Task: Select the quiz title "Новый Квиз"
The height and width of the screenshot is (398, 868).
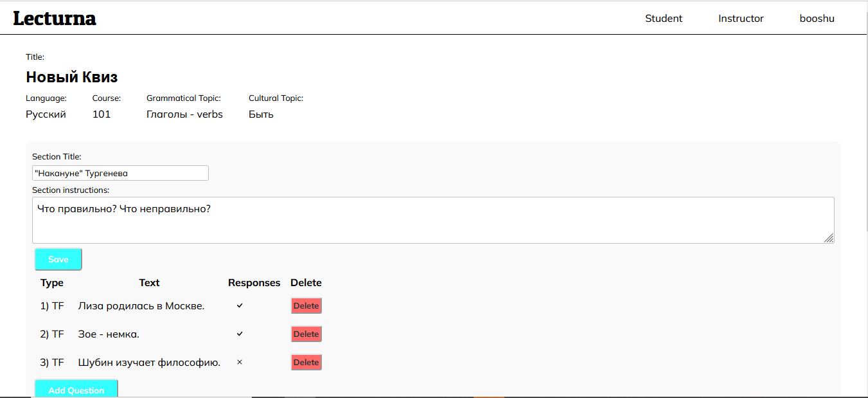Action: pyautogui.click(x=71, y=77)
